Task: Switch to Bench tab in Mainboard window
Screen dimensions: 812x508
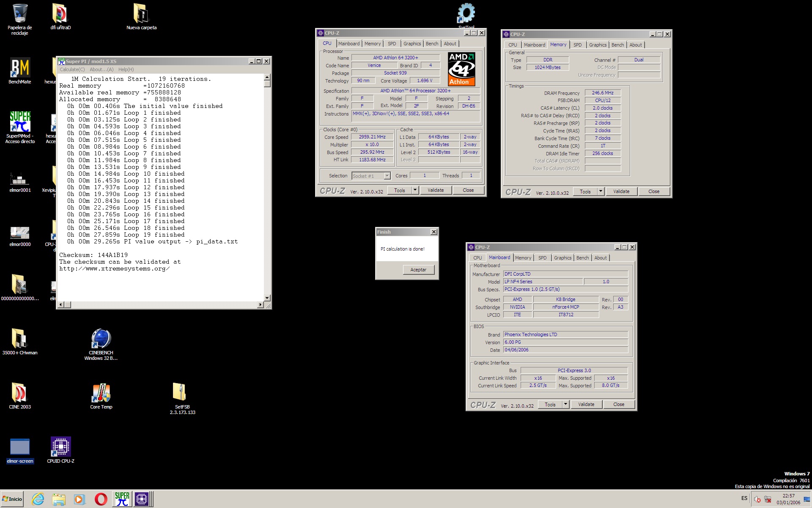Action: 582,258
